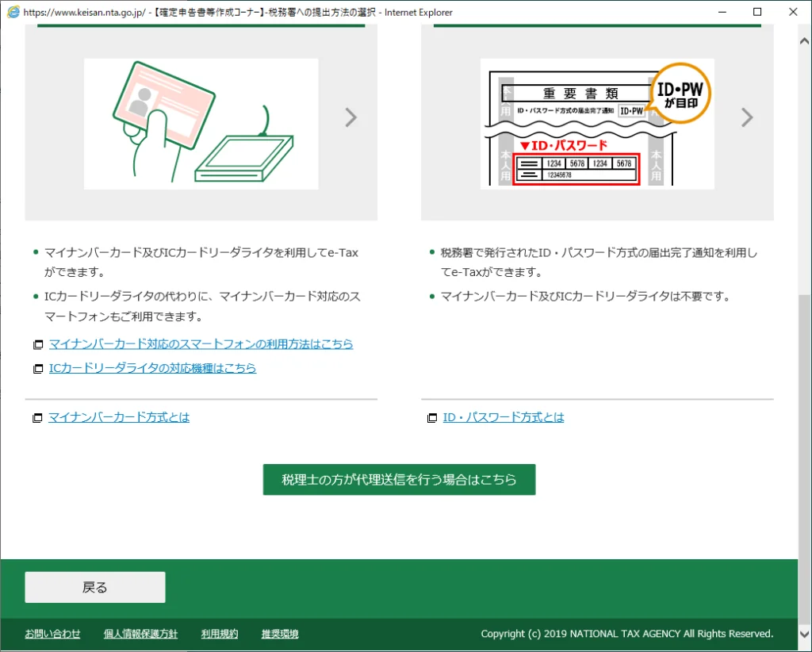The height and width of the screenshot is (652, 812).
Task: Click the My Number card illustration
Action: [x=201, y=123]
